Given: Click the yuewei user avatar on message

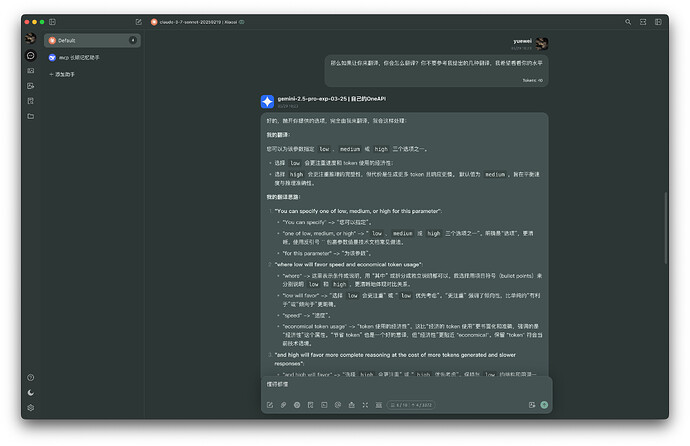Looking at the screenshot, I should 542,44.
